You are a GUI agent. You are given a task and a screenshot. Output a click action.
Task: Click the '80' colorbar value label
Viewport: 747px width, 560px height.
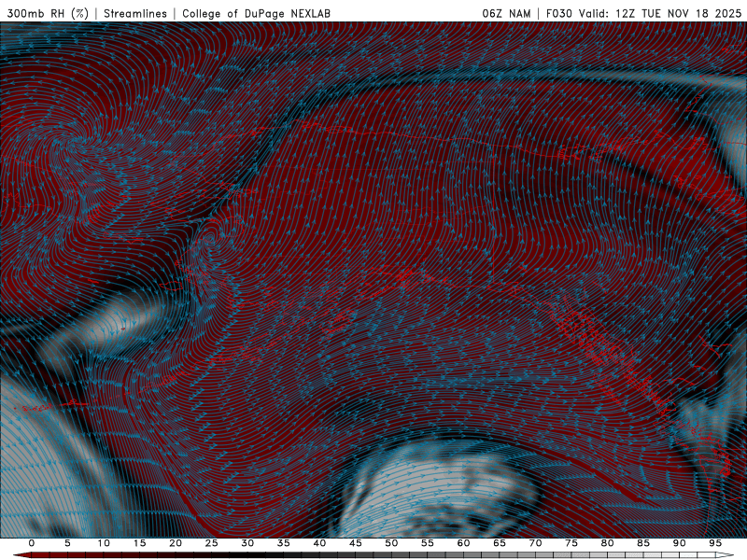pyautogui.click(x=608, y=543)
